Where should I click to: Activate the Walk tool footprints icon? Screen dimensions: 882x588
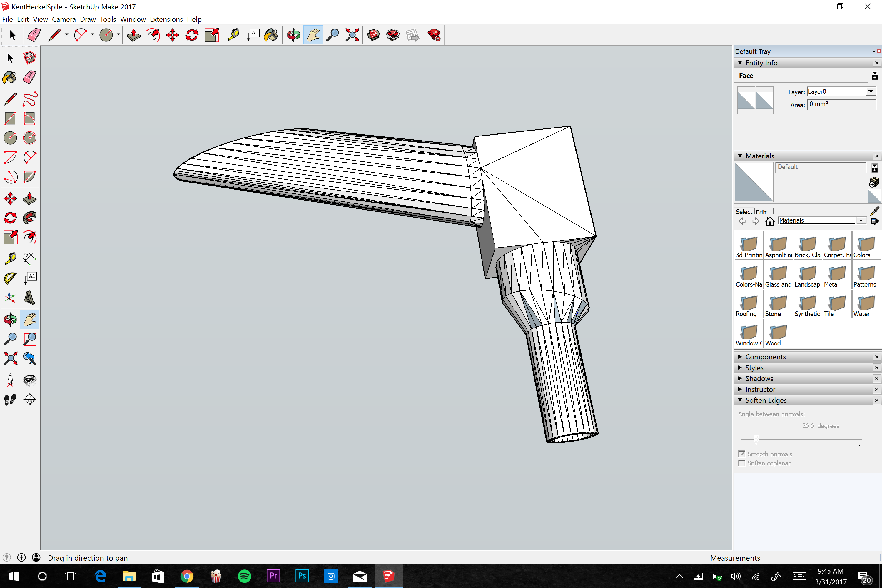[10, 399]
